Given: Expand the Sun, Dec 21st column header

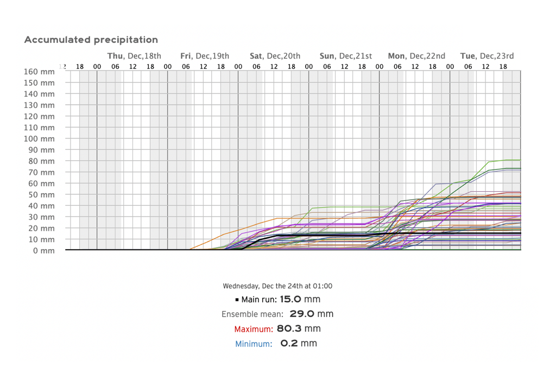Looking at the screenshot, I should (346, 55).
